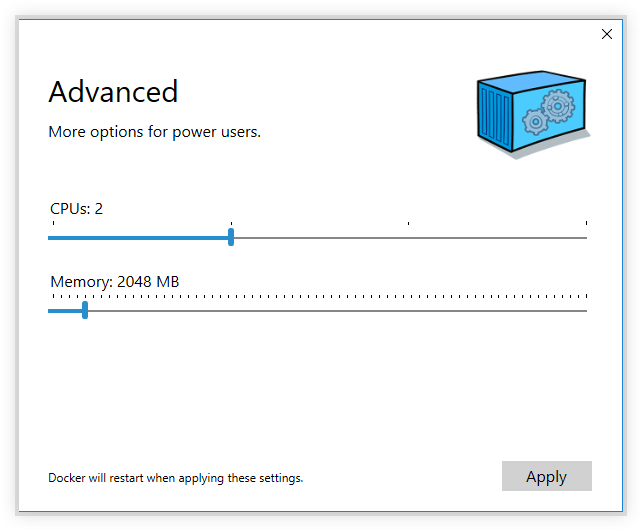Click the "Advanced" heading text
This screenshot has height=531, width=642.
pyautogui.click(x=113, y=92)
